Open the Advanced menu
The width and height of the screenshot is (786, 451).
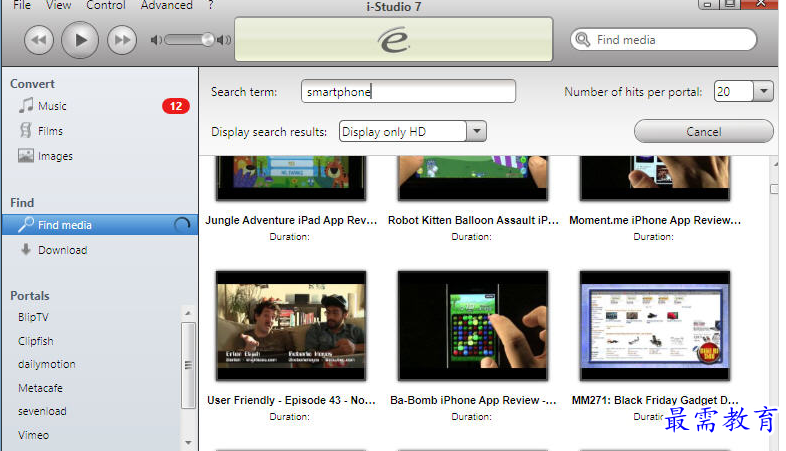(x=166, y=6)
